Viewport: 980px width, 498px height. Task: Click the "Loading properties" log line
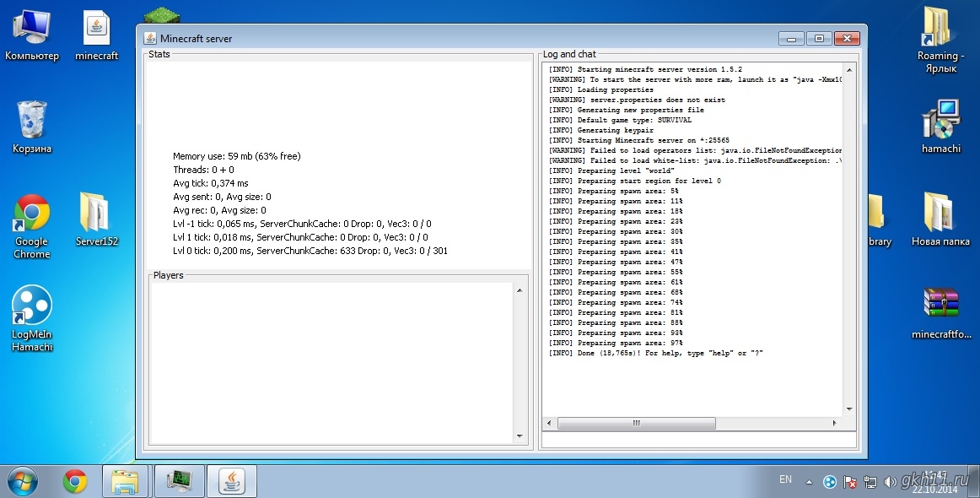pos(600,89)
